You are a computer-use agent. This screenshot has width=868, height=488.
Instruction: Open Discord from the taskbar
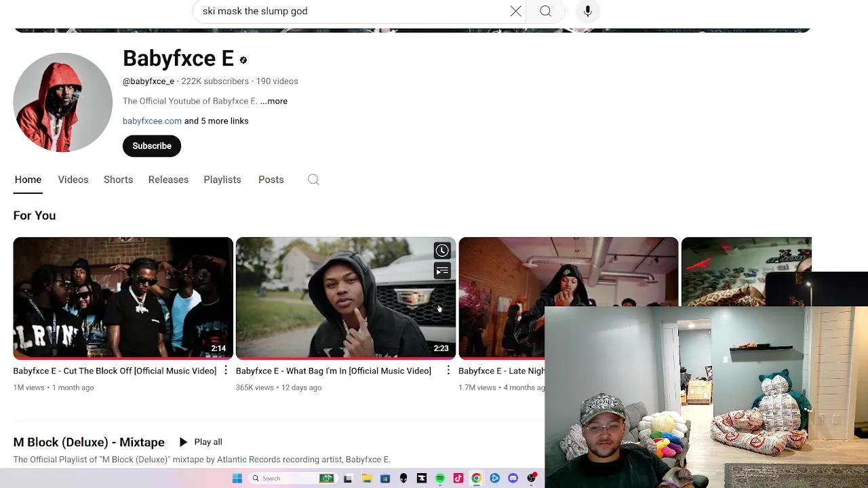click(513, 479)
